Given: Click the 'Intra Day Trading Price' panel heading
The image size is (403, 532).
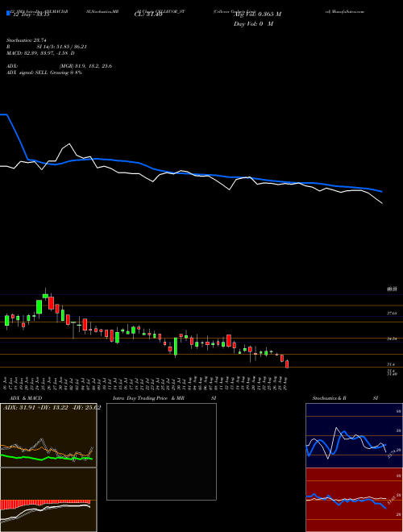Looking at the screenshot, I should pos(140,398).
